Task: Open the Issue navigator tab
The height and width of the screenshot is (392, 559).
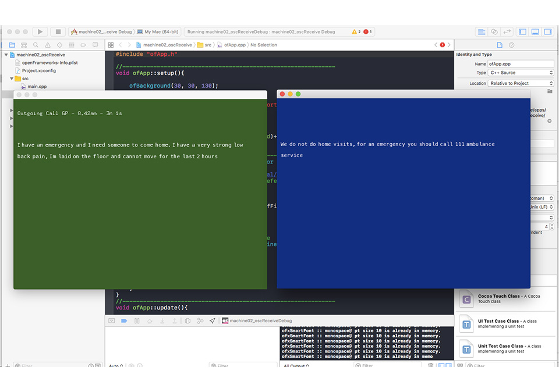Action: coord(48,45)
